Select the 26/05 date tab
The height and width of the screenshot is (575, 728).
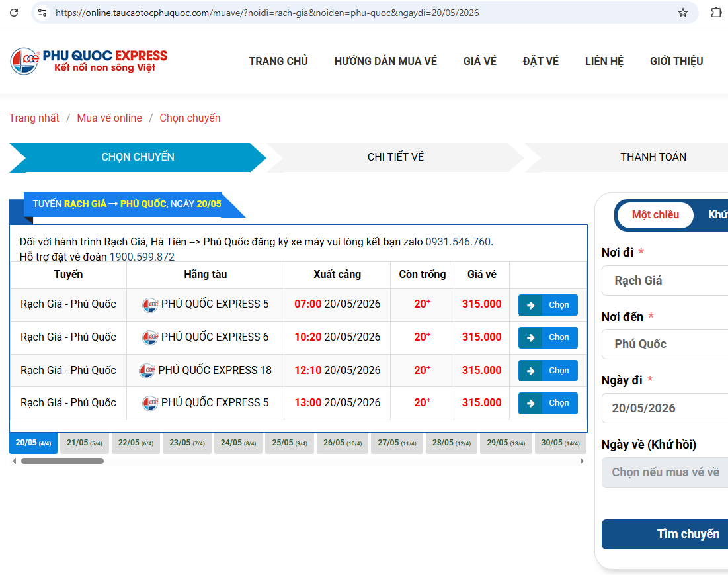(x=343, y=443)
